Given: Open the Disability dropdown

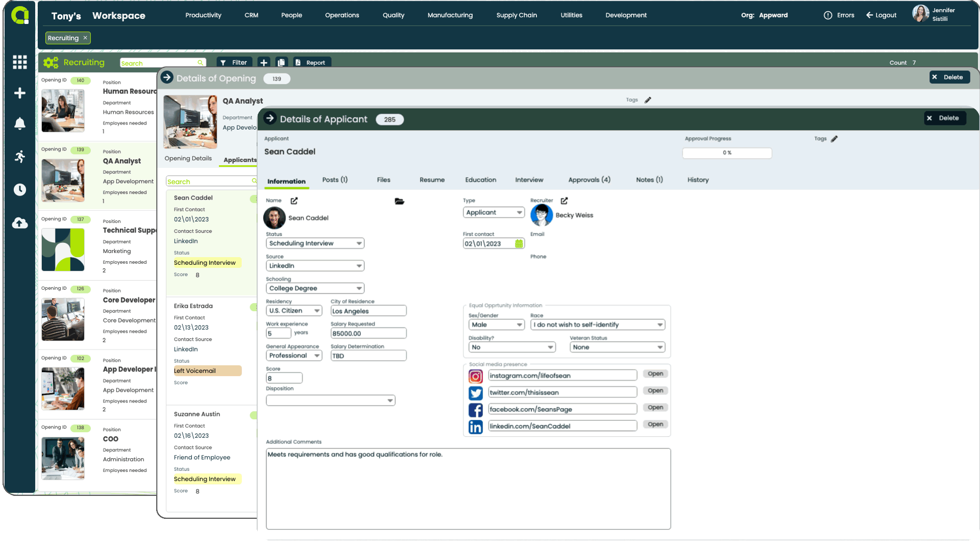Looking at the screenshot, I should (x=512, y=347).
